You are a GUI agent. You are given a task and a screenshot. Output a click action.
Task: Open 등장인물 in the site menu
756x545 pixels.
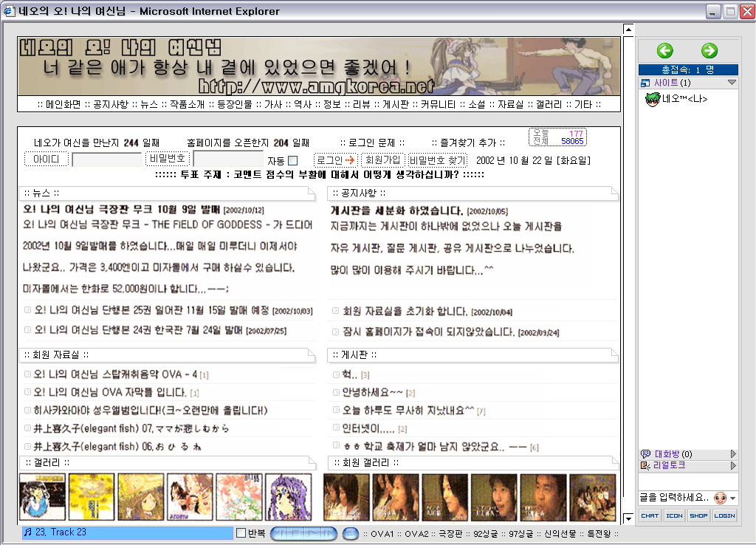235,104
